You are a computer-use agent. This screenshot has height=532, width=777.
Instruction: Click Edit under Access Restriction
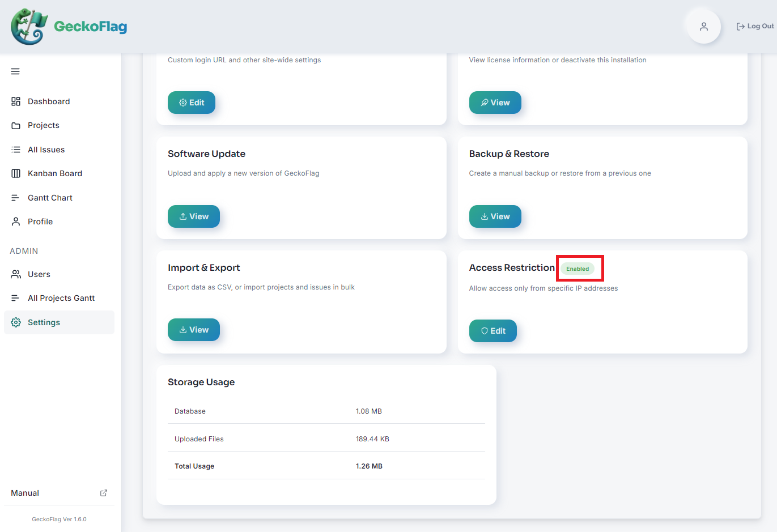click(493, 331)
